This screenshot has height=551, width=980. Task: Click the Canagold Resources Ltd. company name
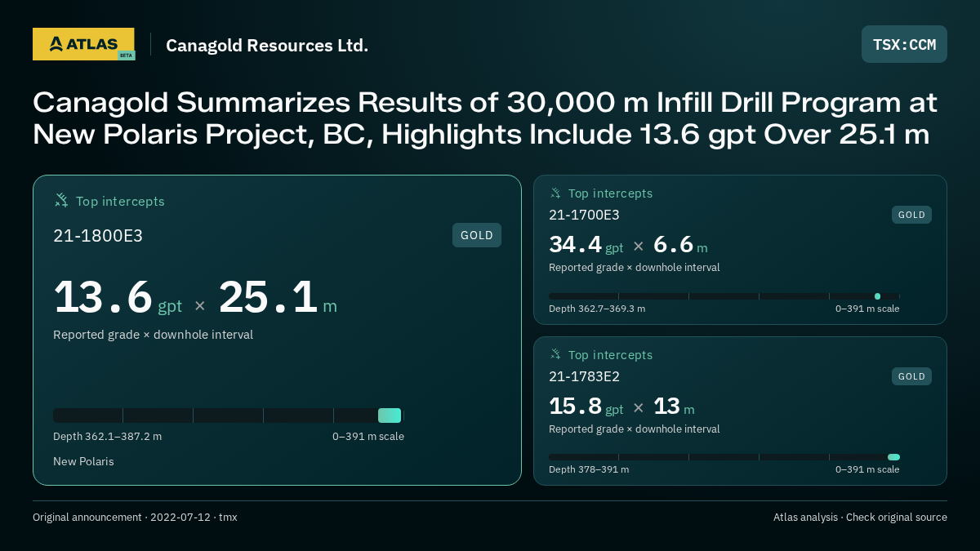click(267, 45)
